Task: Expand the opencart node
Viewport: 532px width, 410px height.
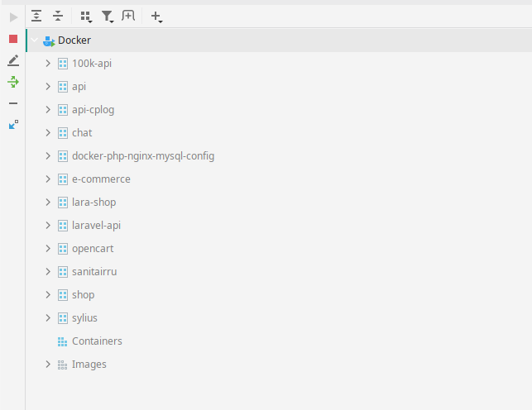Action: click(48, 248)
